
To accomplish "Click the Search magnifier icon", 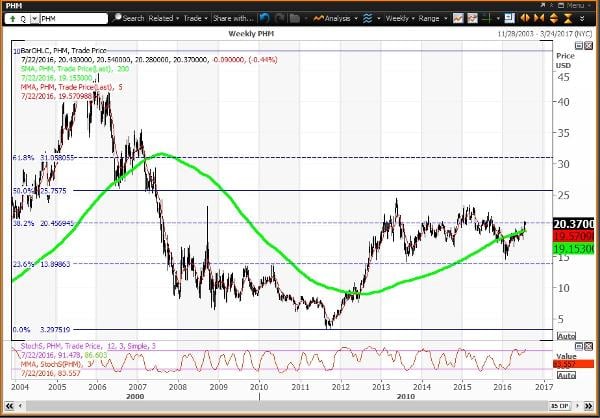I will click(116, 18).
